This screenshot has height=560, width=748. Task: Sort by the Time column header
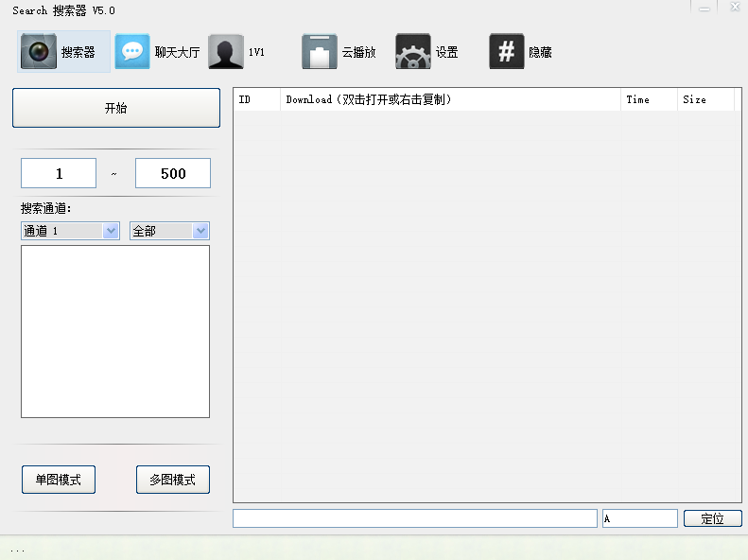click(x=649, y=99)
